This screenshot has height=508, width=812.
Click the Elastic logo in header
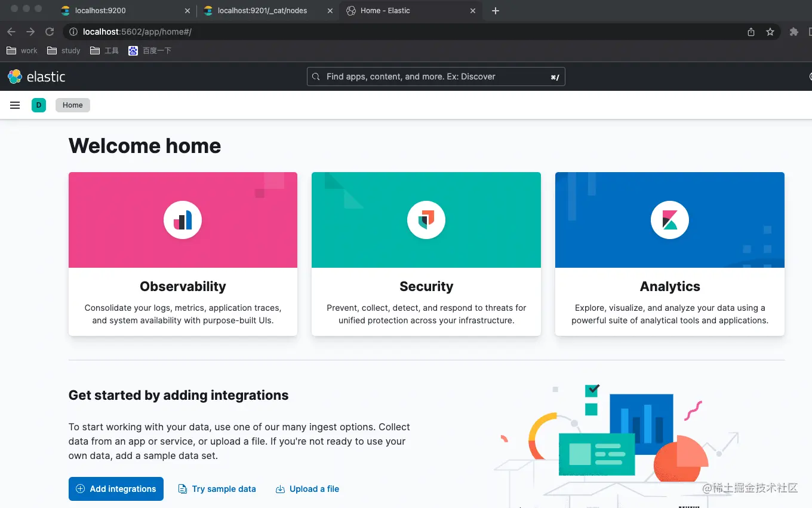tap(36, 76)
